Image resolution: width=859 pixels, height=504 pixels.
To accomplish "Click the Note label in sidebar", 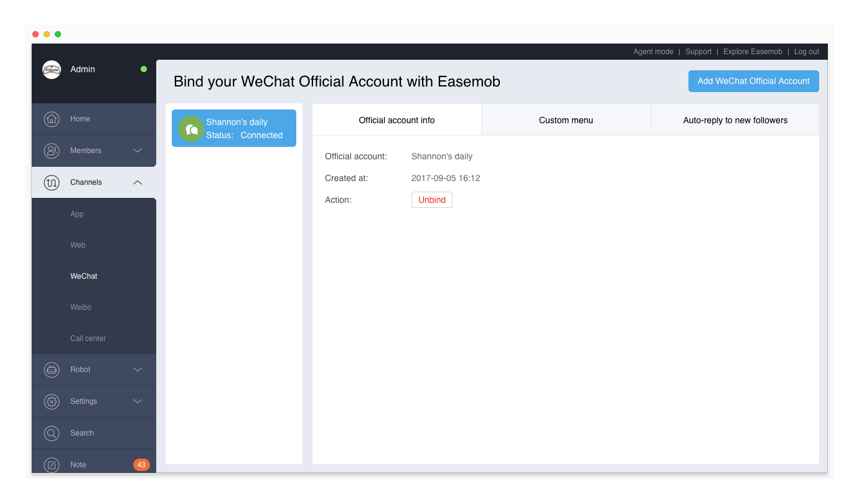I will pos(78,465).
